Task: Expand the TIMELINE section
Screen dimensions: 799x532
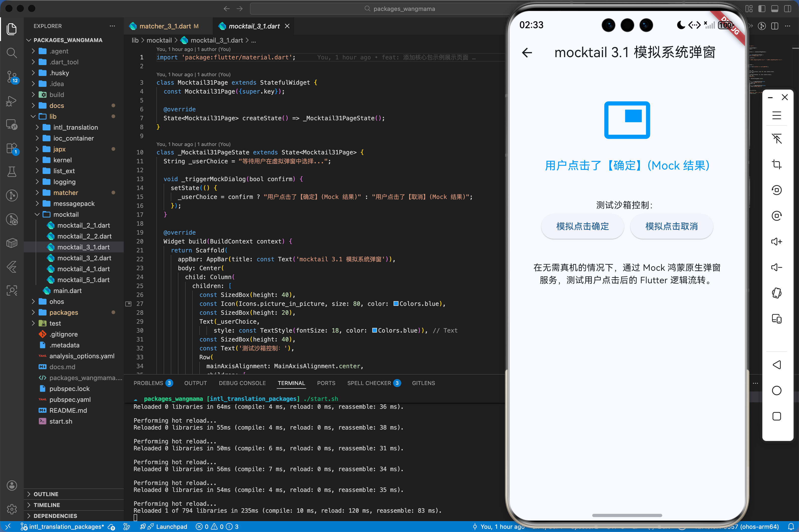Action: (47, 505)
